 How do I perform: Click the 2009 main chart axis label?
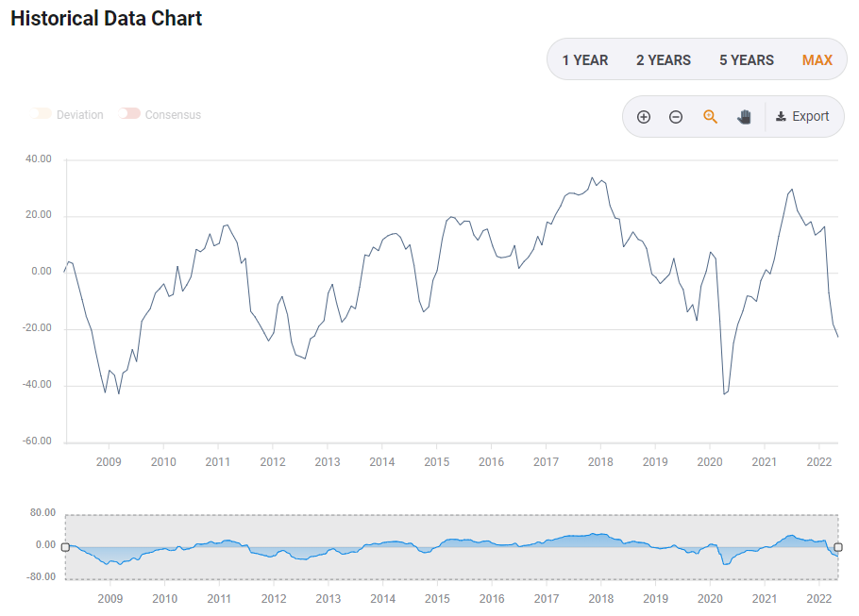point(109,461)
